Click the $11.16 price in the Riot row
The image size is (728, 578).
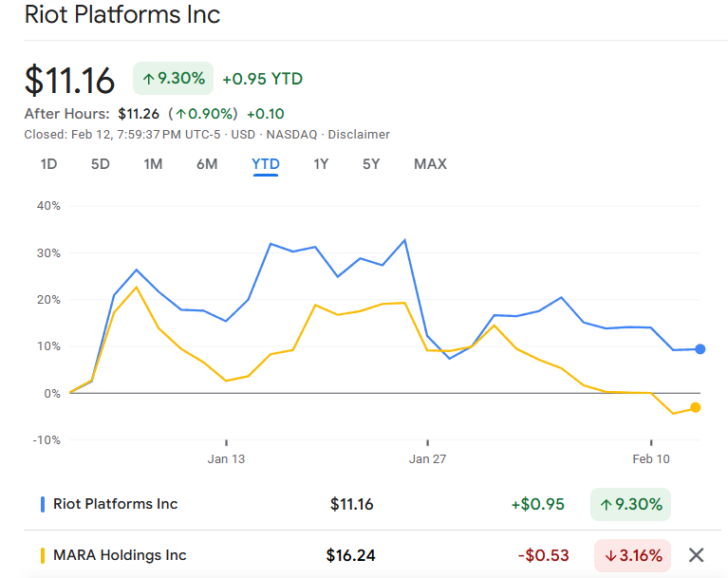click(351, 504)
